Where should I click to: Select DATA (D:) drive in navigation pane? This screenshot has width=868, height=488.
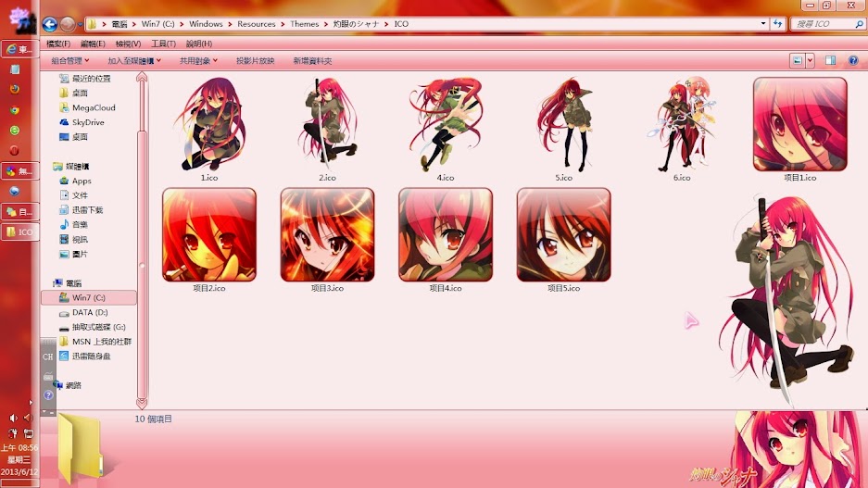pyautogui.click(x=83, y=313)
